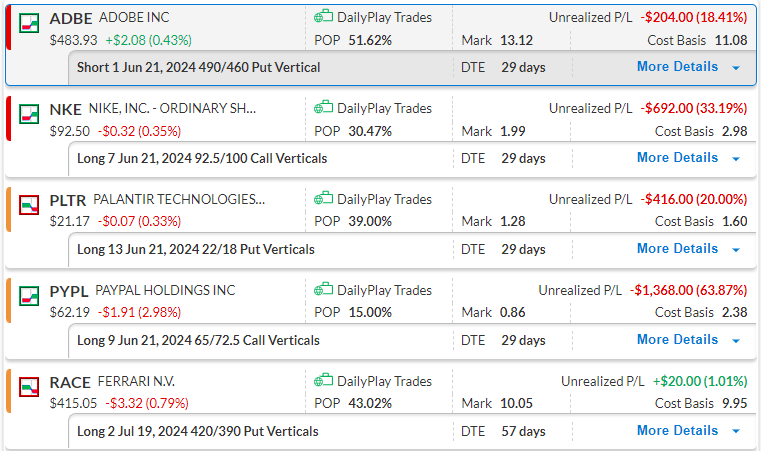Click the RACE DTE 57 days

point(523,432)
